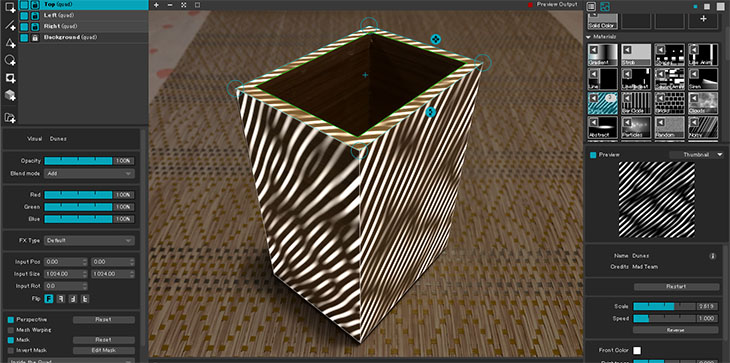This screenshot has width=730, height=363.
Task: Unlock the Background layer
Action: tap(34, 38)
